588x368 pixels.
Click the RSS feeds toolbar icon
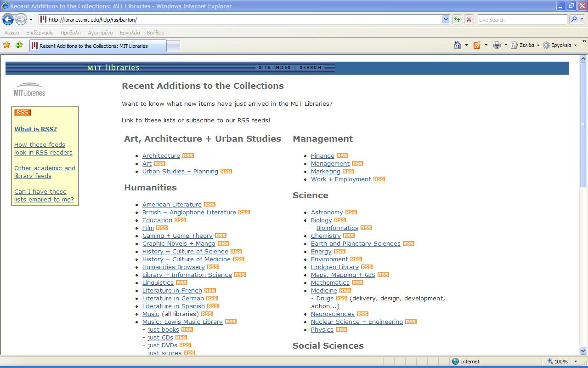tap(477, 45)
